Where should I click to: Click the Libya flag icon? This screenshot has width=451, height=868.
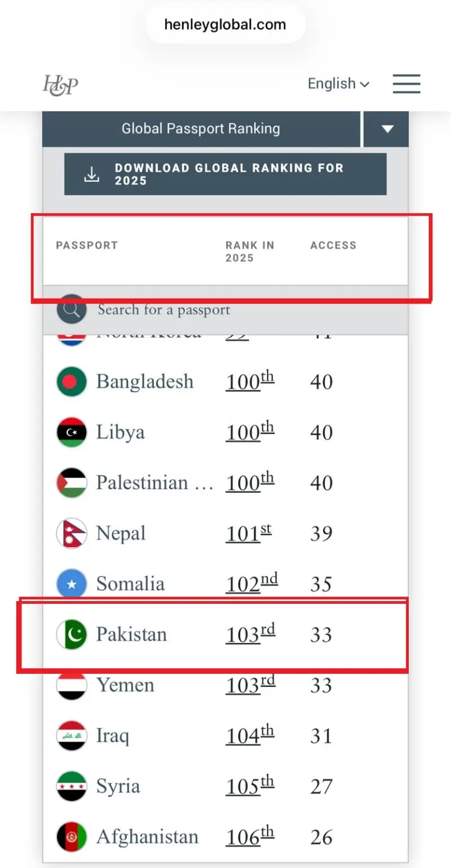[x=72, y=432]
